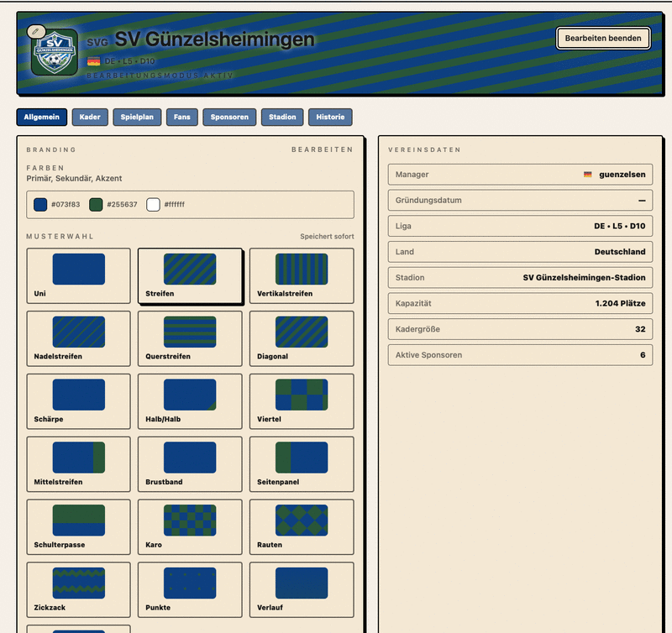
Task: Click the Gründungsdatum field row
Action: (520, 201)
